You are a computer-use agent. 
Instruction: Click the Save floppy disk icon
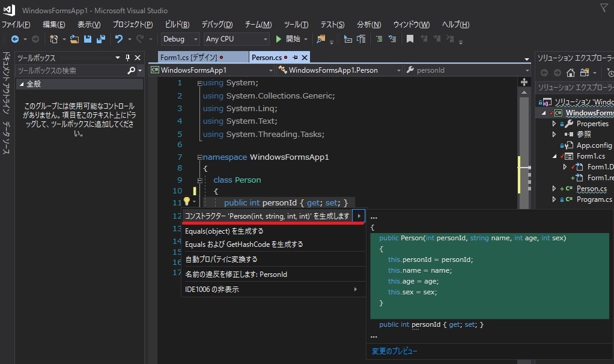click(x=88, y=39)
